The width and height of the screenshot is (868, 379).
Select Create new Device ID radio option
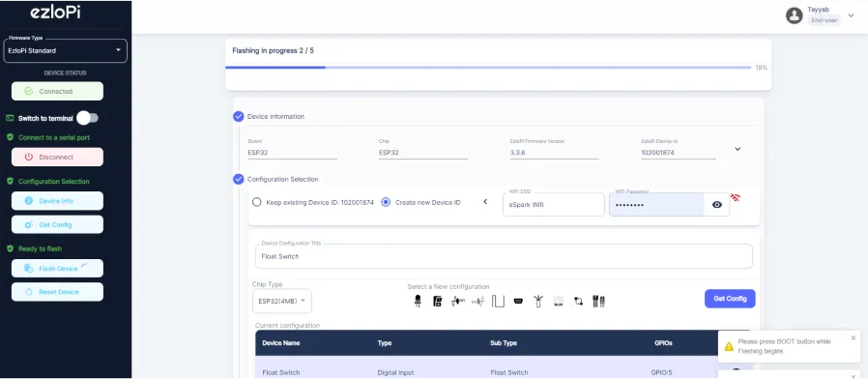pos(386,202)
